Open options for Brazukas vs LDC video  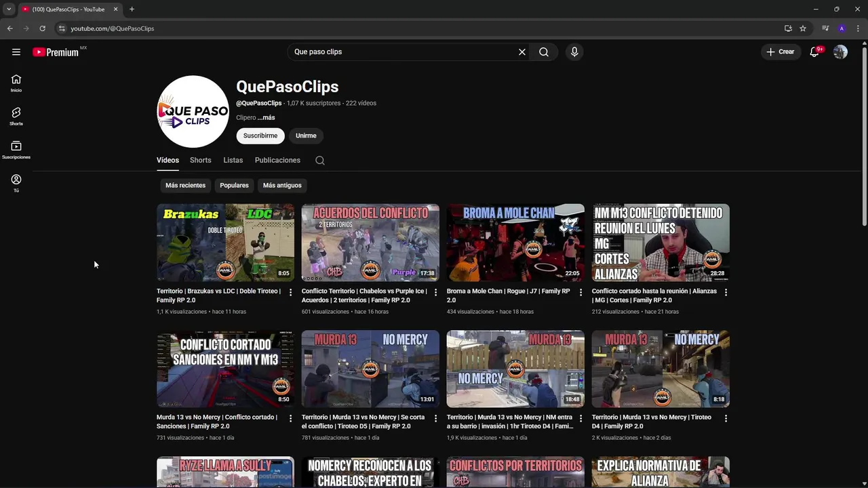point(290,292)
